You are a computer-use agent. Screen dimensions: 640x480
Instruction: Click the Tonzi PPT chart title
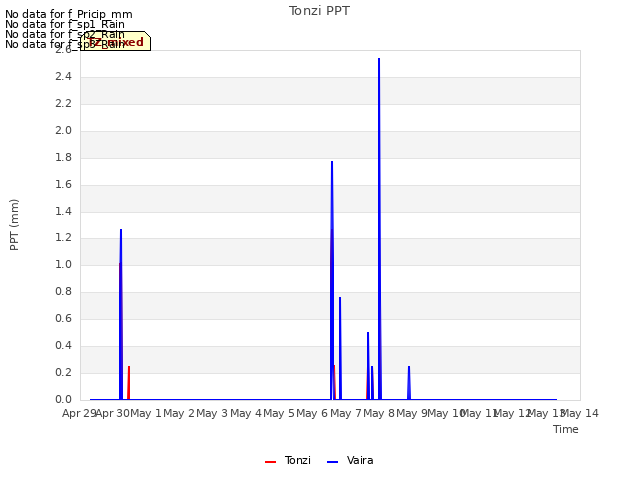tap(319, 11)
